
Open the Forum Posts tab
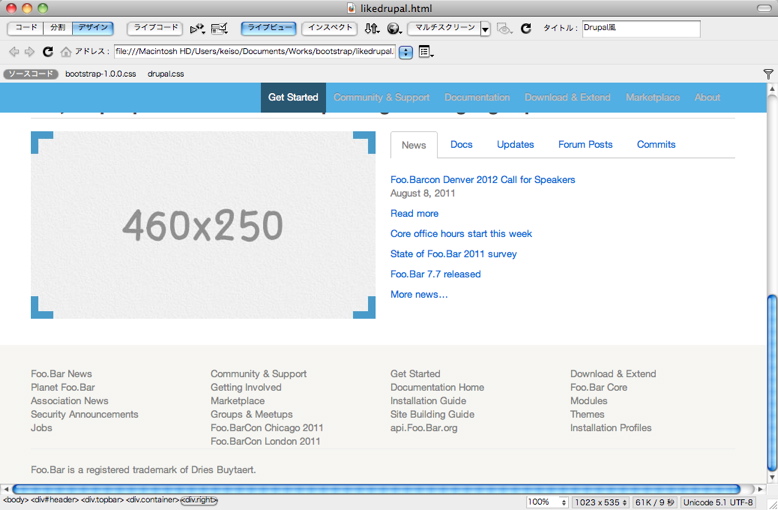pyautogui.click(x=585, y=145)
